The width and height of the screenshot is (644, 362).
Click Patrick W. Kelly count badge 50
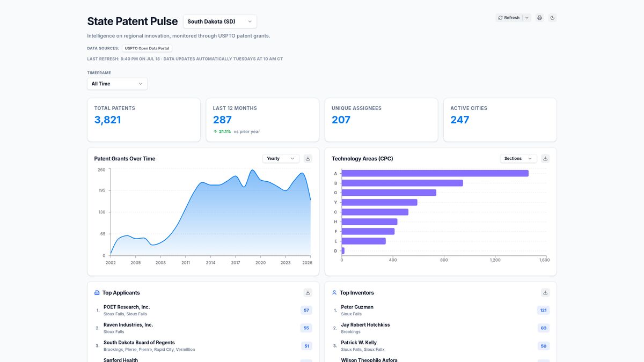[x=544, y=346]
